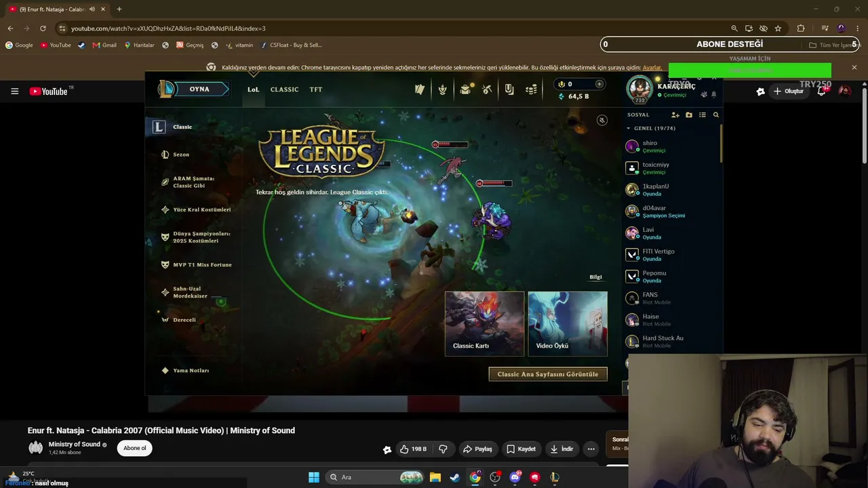This screenshot has height=488, width=868.
Task: Select friend Hard Stuck Au in the list
Action: pyautogui.click(x=671, y=342)
